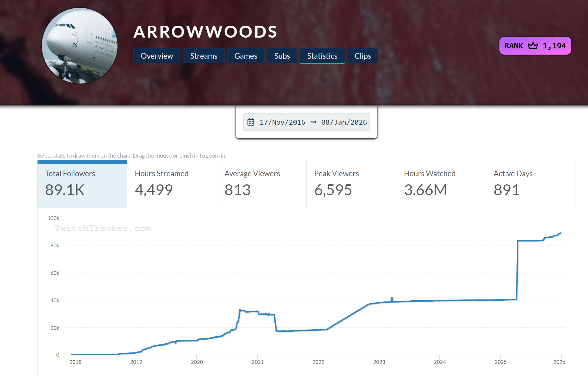Switch to the Streams tab
Screen dimensions: 588x382
pyautogui.click(x=204, y=56)
